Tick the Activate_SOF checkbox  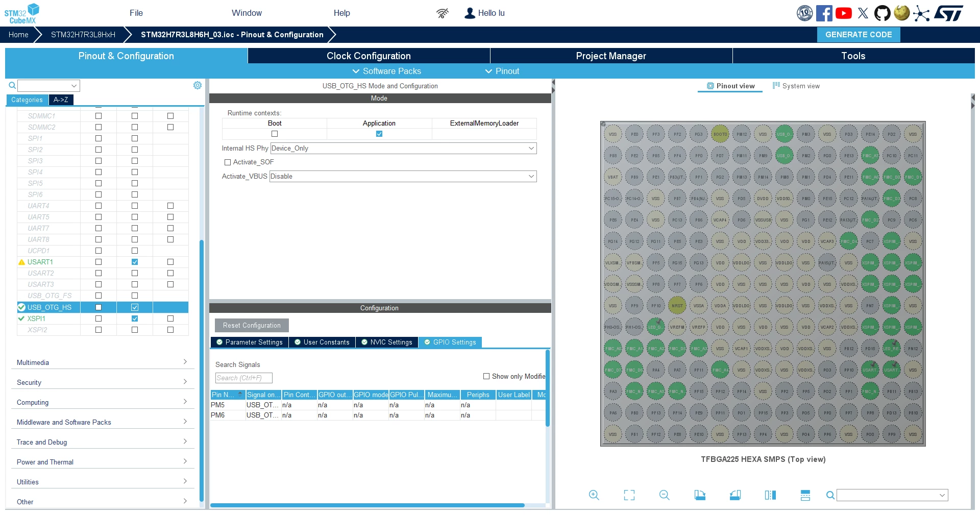[x=228, y=162]
